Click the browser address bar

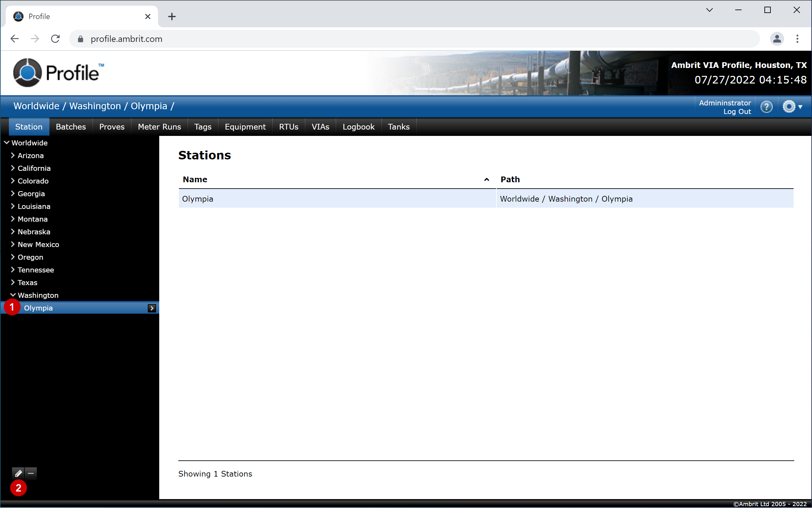414,39
